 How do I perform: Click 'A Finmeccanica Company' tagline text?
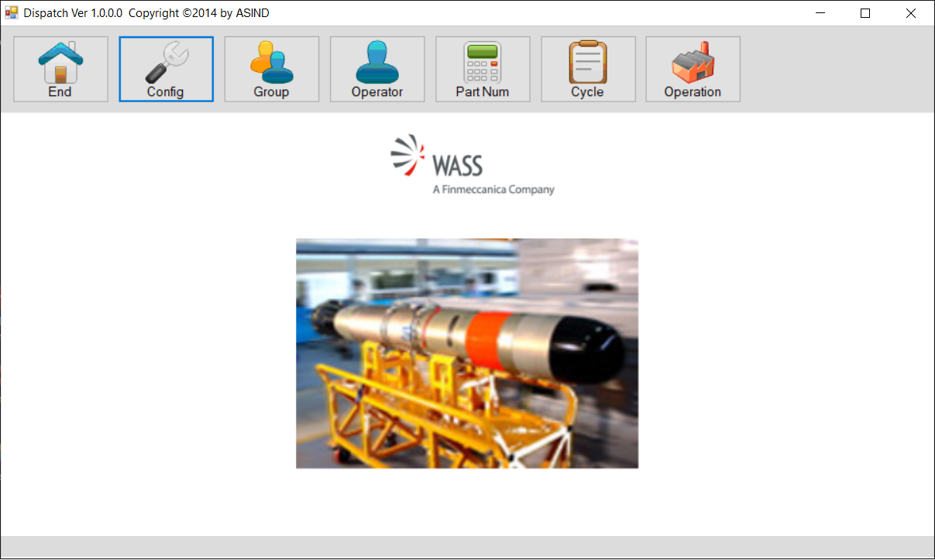tap(493, 190)
